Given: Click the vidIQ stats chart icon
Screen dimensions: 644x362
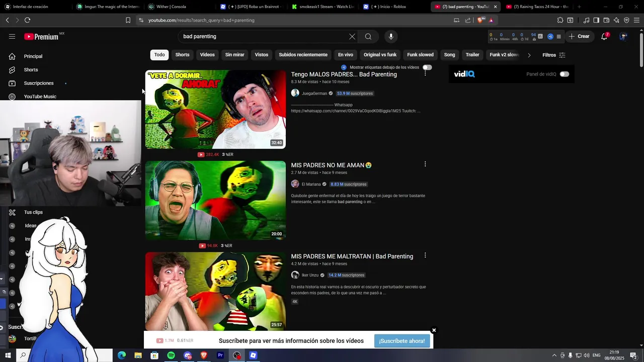Looking at the screenshot, I should coord(540,36).
